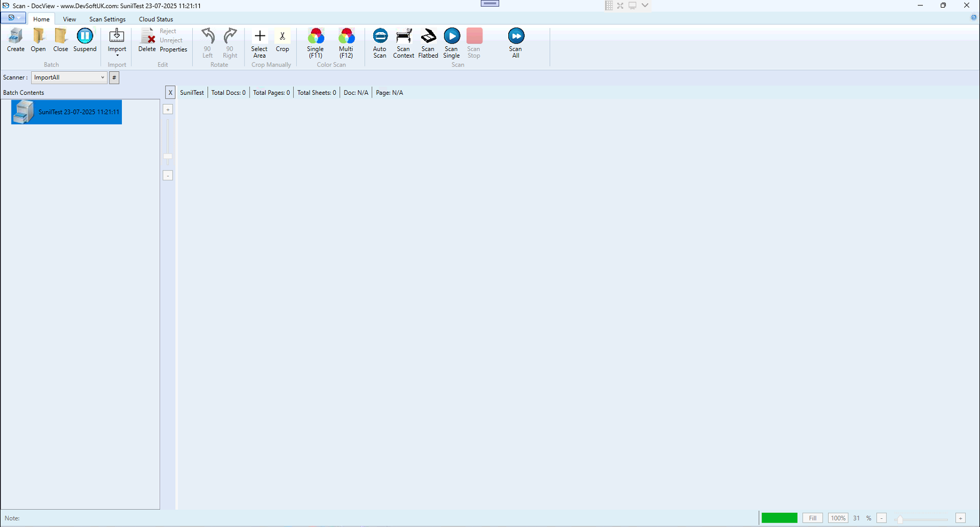The width and height of the screenshot is (980, 527).
Task: Select Multi (F12) color scan mode
Action: 346,42
